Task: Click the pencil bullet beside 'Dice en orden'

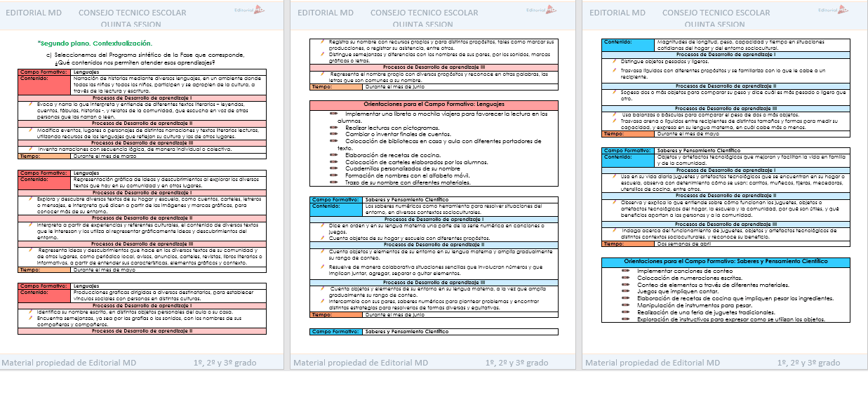Action: tap(323, 225)
